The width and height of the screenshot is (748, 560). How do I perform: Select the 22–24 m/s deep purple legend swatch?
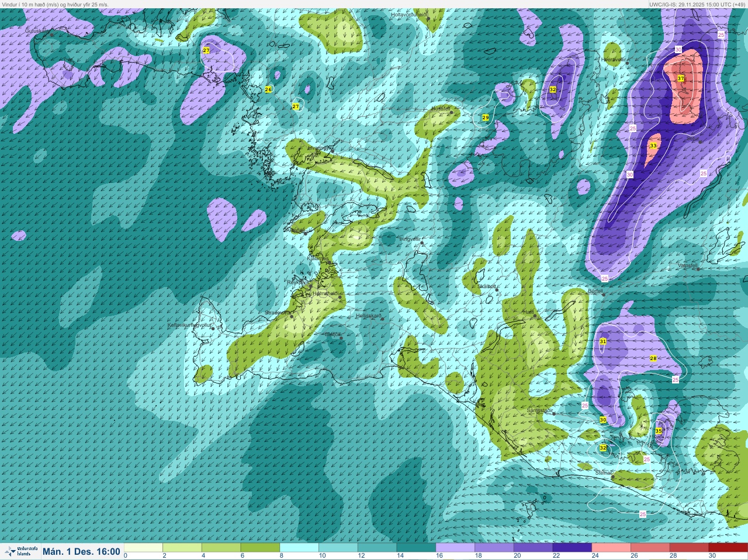click(x=572, y=548)
